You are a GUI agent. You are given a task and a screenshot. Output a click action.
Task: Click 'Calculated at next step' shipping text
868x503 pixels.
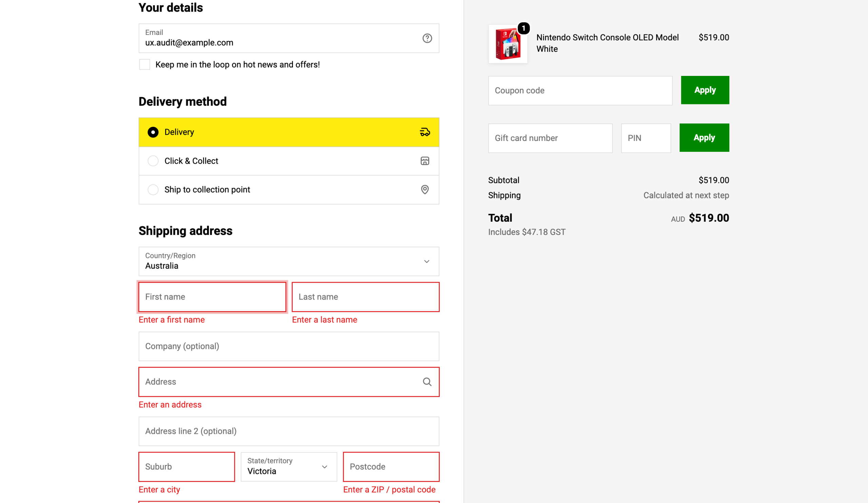point(686,195)
